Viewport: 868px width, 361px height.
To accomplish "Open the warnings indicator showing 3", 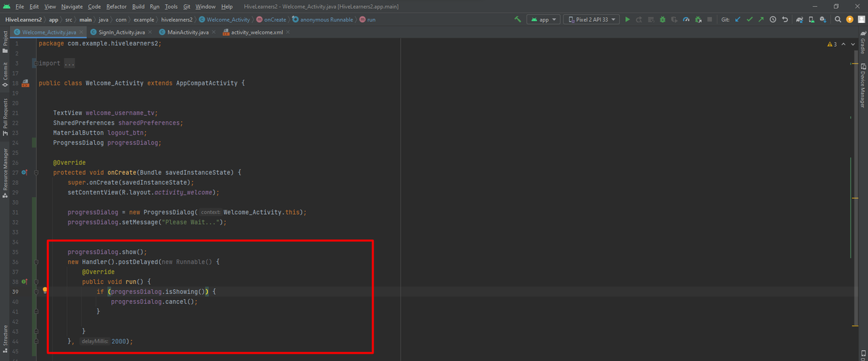I will tap(832, 44).
